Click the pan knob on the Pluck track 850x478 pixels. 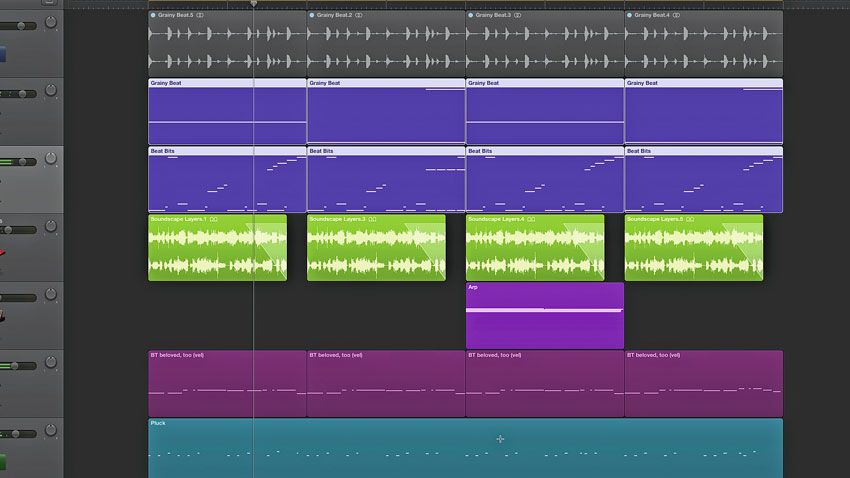pos(51,432)
